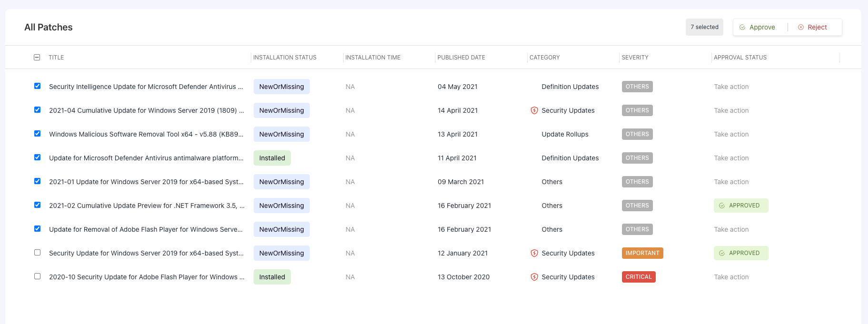Sort by Installation Time column header
Screen dimensions: 868x324
(x=373, y=58)
